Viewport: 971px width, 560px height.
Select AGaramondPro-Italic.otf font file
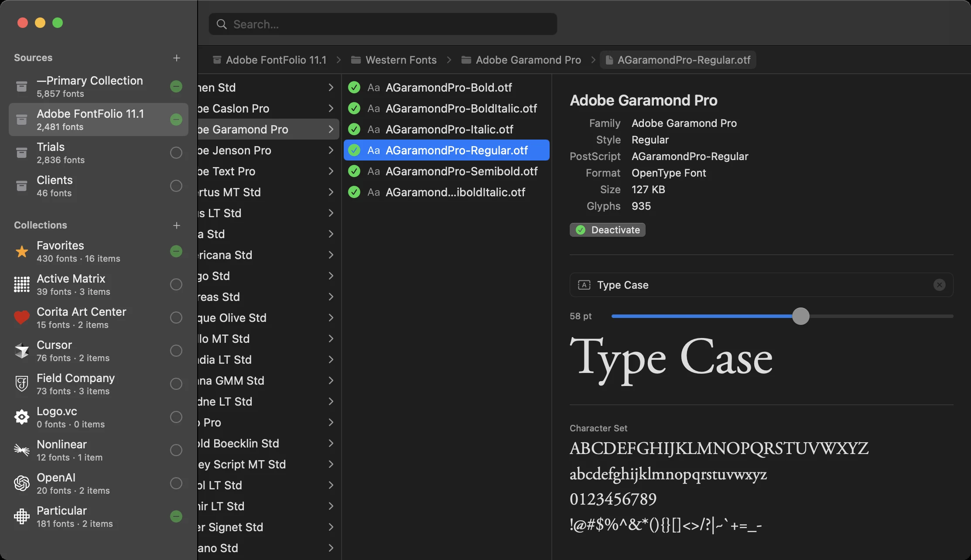tap(446, 130)
